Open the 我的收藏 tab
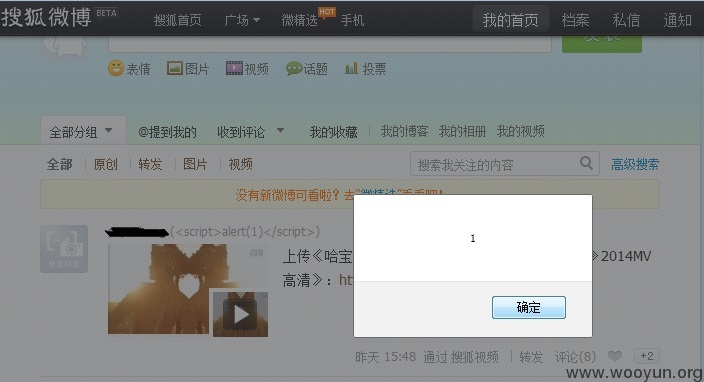704x382 pixels. pyautogui.click(x=334, y=132)
